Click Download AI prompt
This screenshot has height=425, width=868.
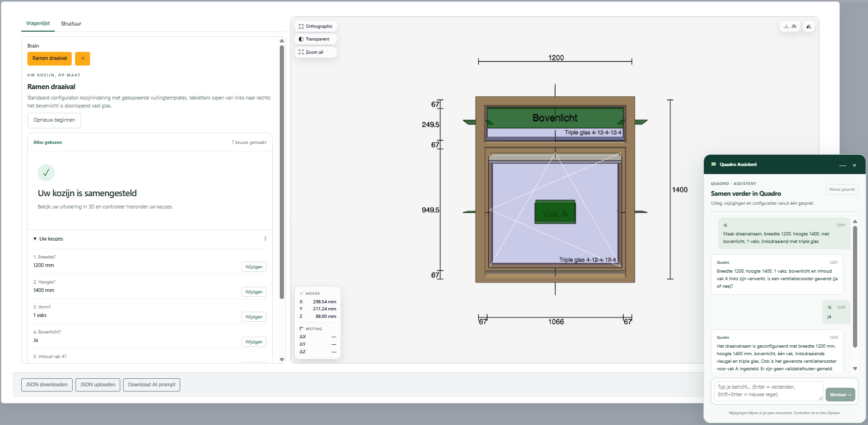(151, 385)
